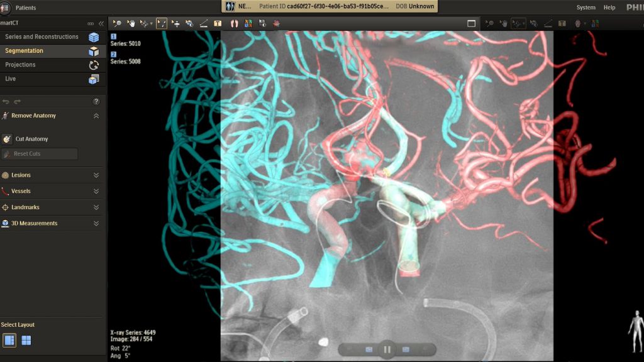Open the System menu
The height and width of the screenshot is (362, 644).
586,8
